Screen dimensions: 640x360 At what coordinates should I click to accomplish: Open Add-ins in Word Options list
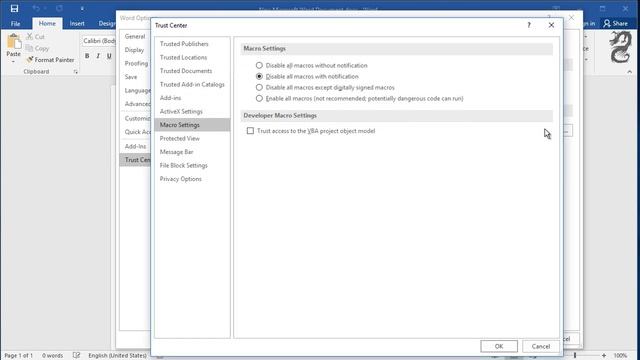click(135, 146)
